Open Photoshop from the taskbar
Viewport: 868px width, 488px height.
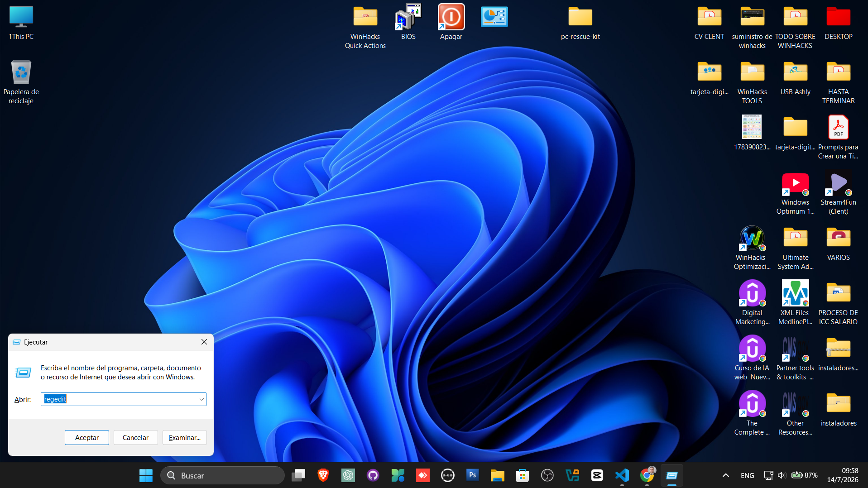click(473, 475)
